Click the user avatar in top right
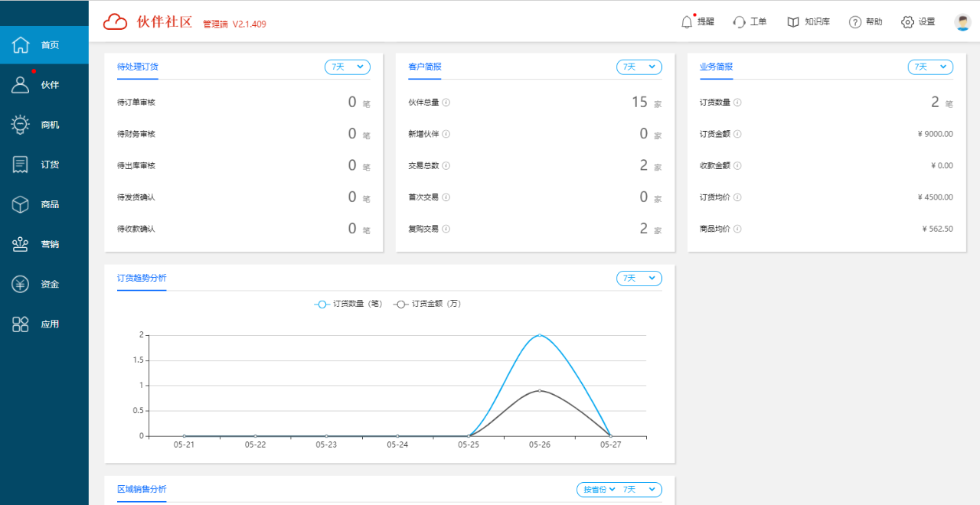Image resolution: width=980 pixels, height=505 pixels. pyautogui.click(x=962, y=22)
